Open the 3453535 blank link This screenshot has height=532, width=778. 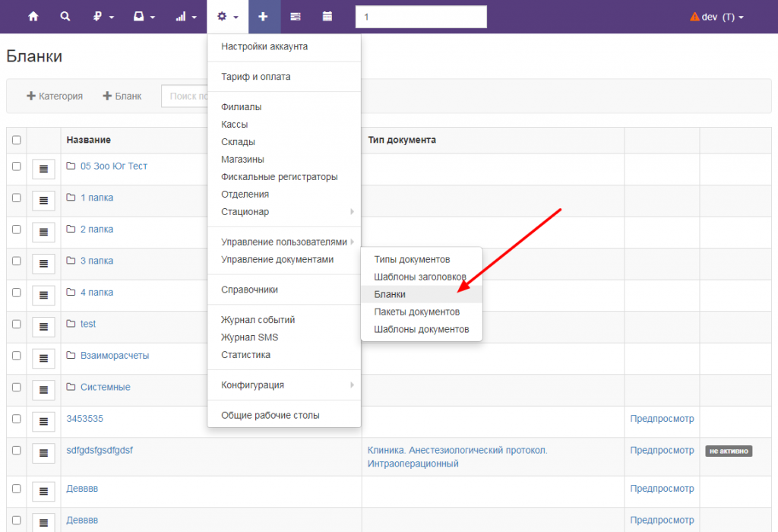pyautogui.click(x=85, y=419)
